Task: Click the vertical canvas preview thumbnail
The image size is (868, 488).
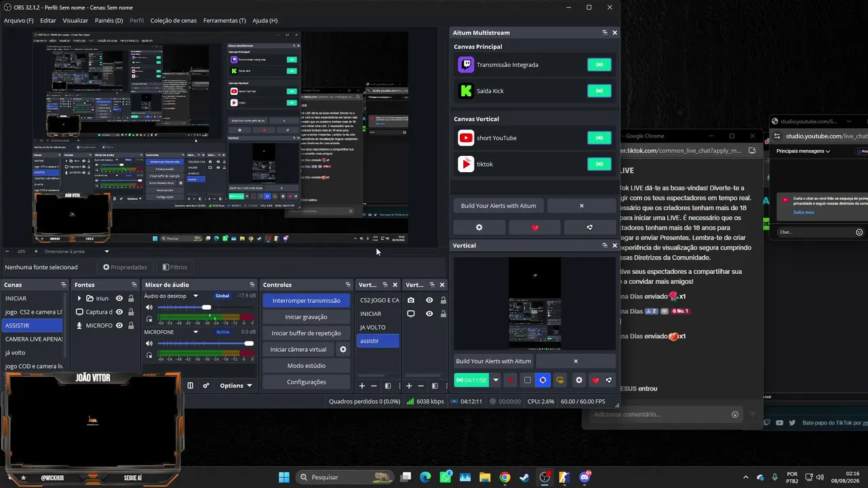Action: pyautogui.click(x=534, y=303)
